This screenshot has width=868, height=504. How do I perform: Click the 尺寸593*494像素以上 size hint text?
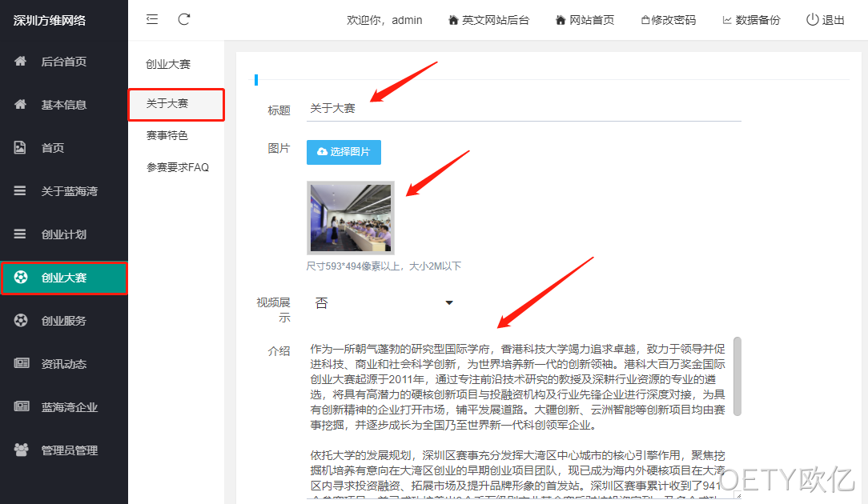click(x=384, y=266)
